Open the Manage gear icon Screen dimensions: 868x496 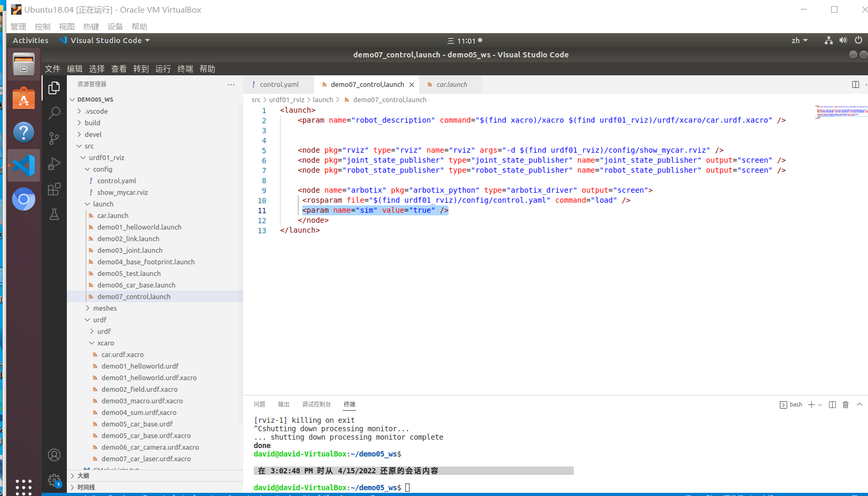(x=54, y=480)
